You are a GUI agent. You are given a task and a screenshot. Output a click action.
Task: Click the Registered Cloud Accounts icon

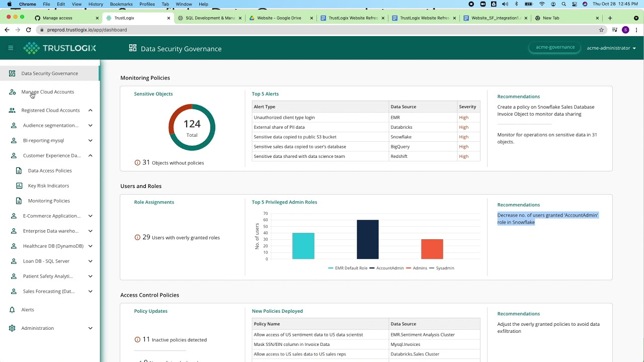pos(12,110)
